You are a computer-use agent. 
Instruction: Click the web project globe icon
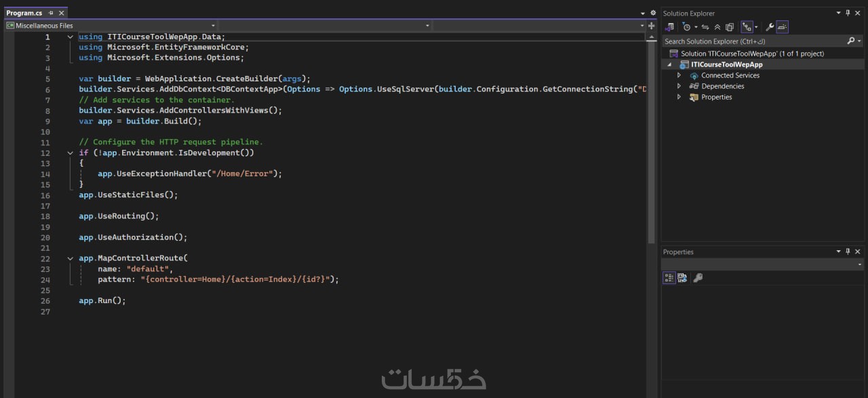pos(684,64)
